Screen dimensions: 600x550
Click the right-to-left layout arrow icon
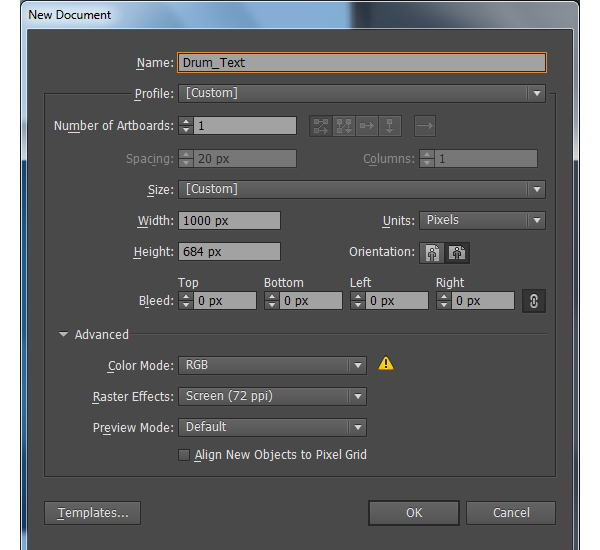(x=425, y=126)
